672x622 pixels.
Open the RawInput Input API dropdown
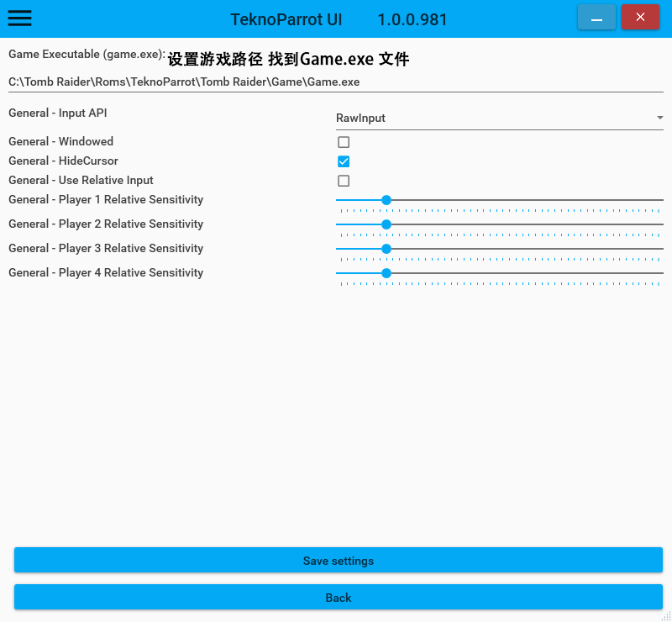[x=496, y=119]
